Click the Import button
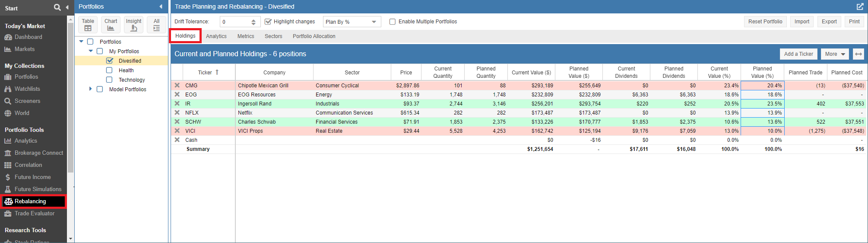This screenshot has width=868, height=243. point(802,22)
